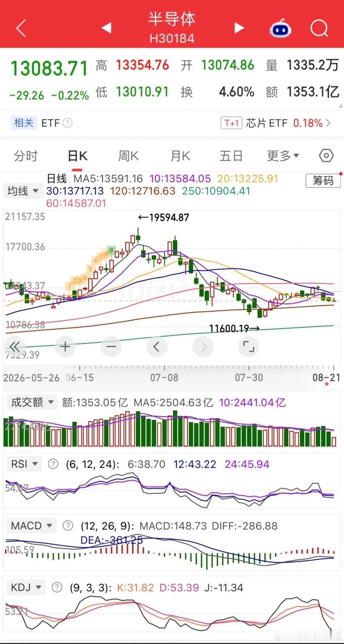The height and width of the screenshot is (644, 344).
Task: Shift the chart left with the left chevron
Action: (x=157, y=347)
